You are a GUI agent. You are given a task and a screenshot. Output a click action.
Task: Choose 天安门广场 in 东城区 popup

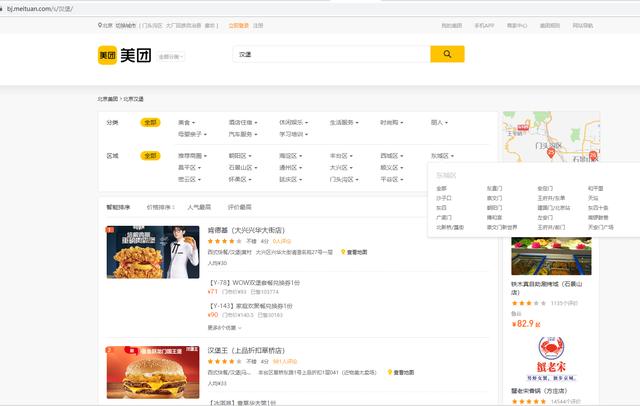tap(600, 227)
